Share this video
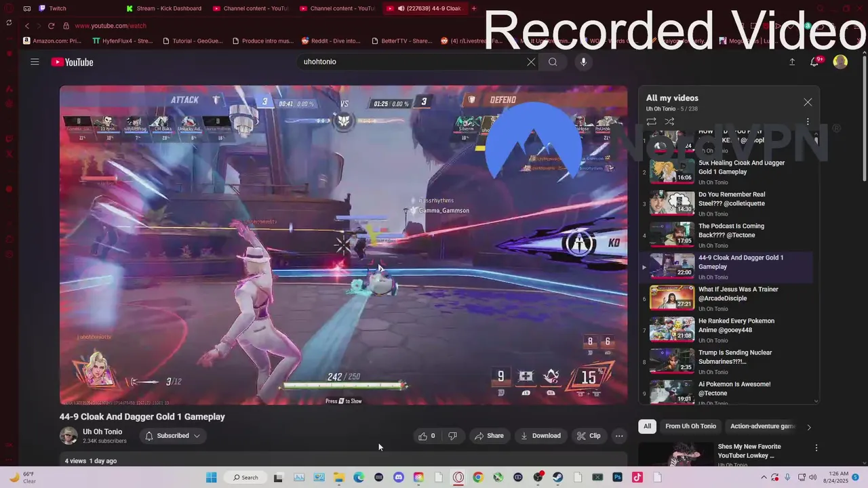868x488 pixels. pos(489,436)
